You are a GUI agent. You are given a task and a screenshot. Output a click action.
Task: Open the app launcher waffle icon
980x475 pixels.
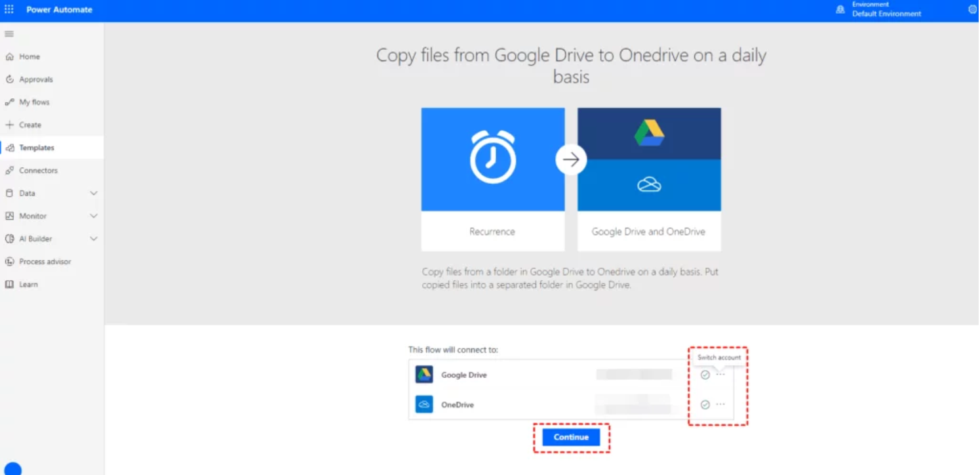click(x=9, y=9)
